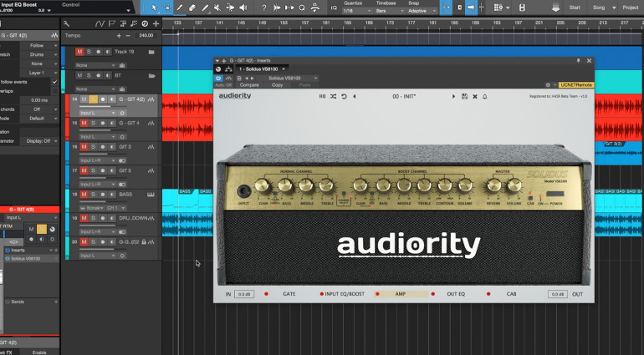The width and height of the screenshot is (644, 355).
Task: Click the notification bell icon
Action: click(484, 96)
